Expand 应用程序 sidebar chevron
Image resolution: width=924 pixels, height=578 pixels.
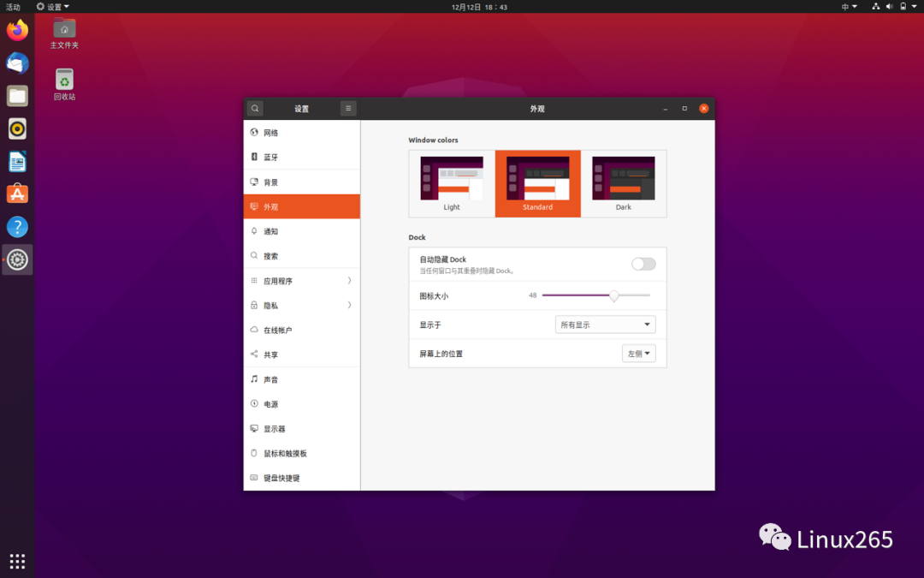(x=349, y=281)
